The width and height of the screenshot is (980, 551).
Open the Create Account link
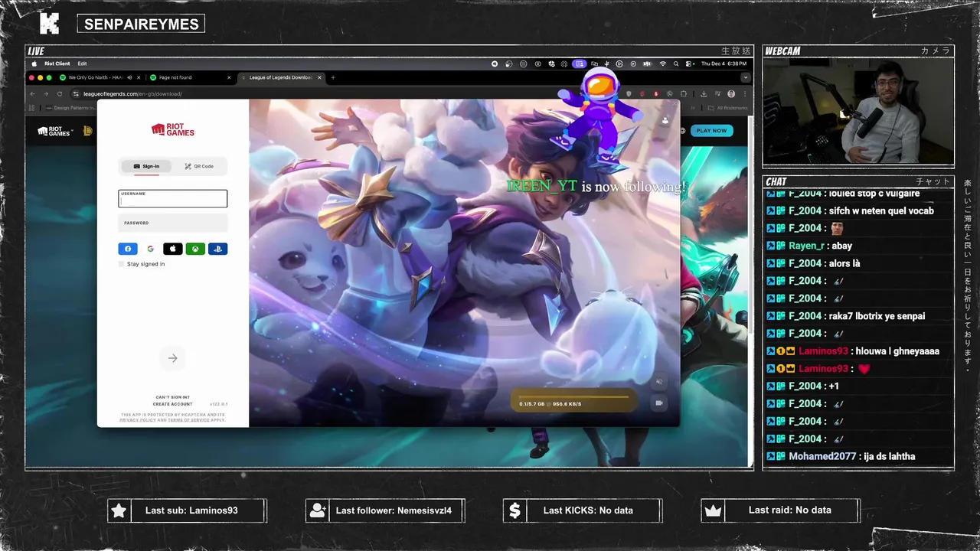pos(172,404)
